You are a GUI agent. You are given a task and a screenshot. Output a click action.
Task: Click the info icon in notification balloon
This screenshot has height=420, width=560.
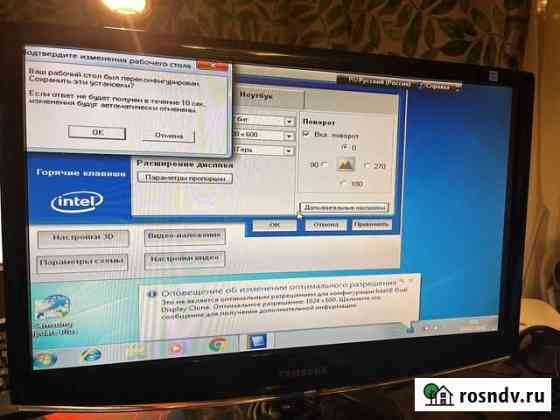click(x=152, y=294)
